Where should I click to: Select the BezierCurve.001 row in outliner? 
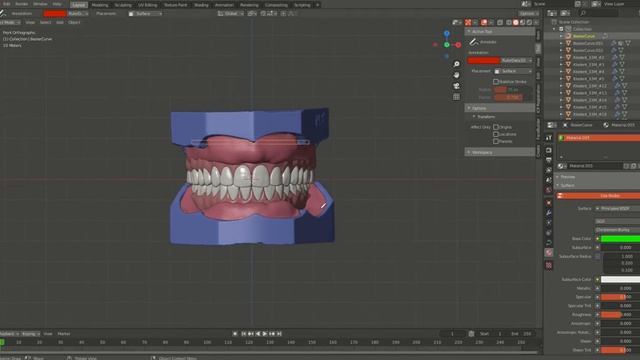588,43
